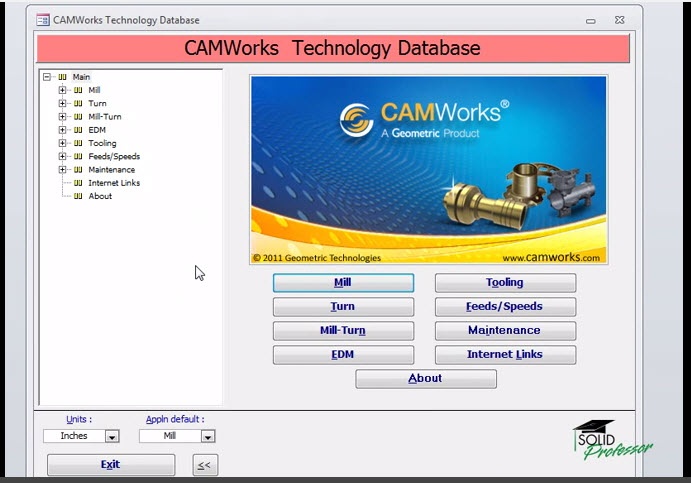Screen dimensions: 691x483
Task: Click the Internet Links node book icon
Action: tap(78, 183)
